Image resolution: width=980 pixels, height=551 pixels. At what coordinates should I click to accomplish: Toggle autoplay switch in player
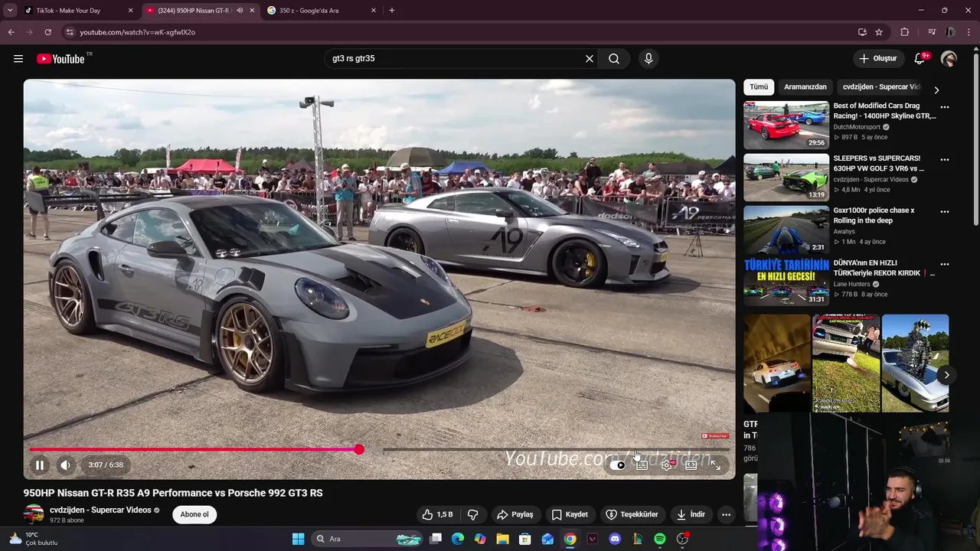617,465
